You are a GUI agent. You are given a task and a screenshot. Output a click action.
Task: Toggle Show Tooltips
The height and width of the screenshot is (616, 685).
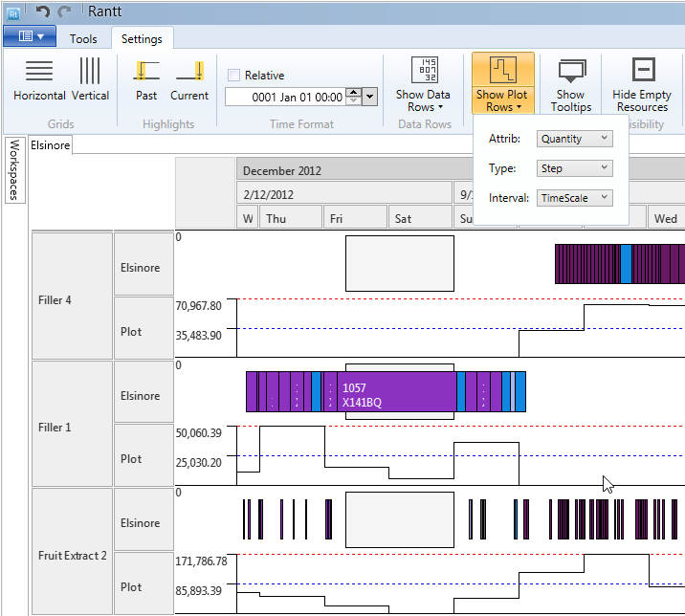pyautogui.click(x=570, y=82)
